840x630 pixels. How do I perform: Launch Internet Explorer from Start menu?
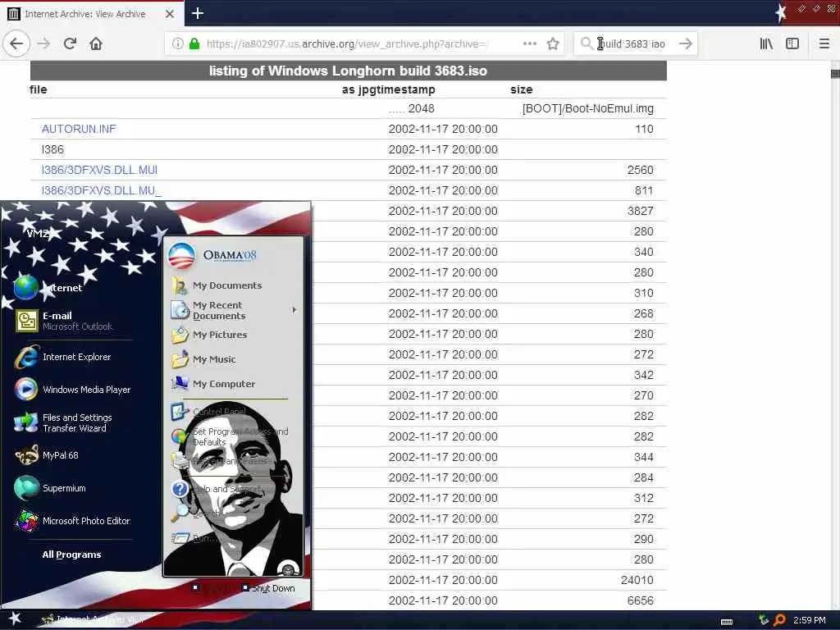(x=63, y=357)
